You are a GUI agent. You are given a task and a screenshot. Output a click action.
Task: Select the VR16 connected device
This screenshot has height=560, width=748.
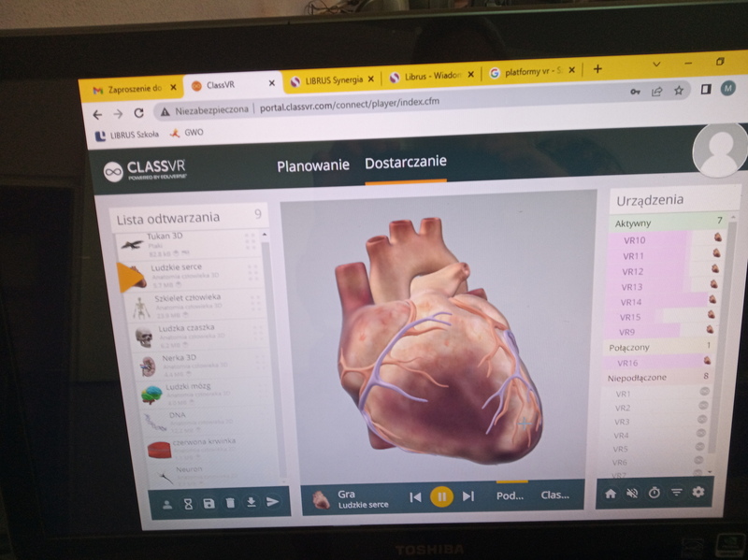pyautogui.click(x=629, y=363)
